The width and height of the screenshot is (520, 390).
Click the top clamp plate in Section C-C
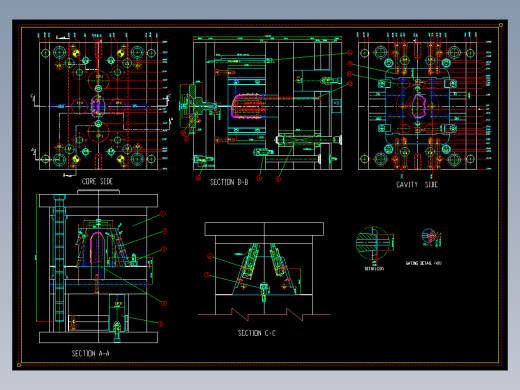[x=264, y=229]
